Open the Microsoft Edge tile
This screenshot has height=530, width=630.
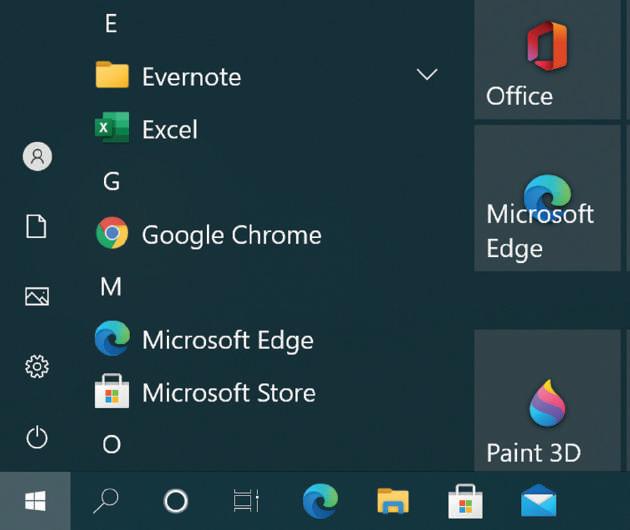coord(547,198)
